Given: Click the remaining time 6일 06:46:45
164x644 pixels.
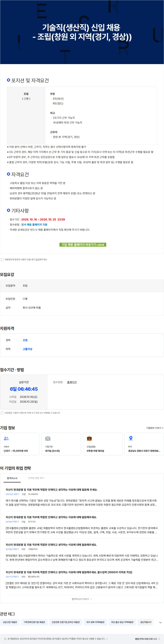Looking at the screenshot, I should point(24,389).
